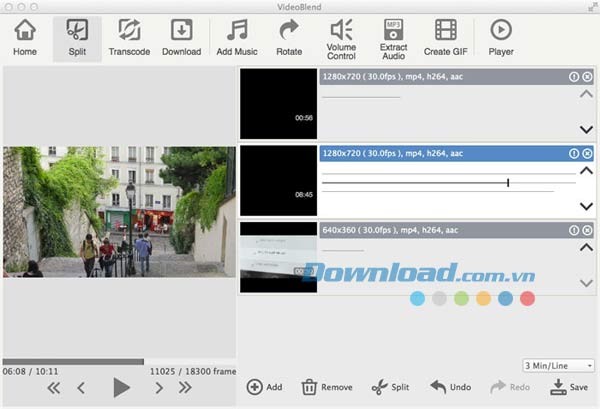This screenshot has height=409, width=600.
Task: Select the second clip thumbnail showing 08:45
Action: click(x=278, y=180)
